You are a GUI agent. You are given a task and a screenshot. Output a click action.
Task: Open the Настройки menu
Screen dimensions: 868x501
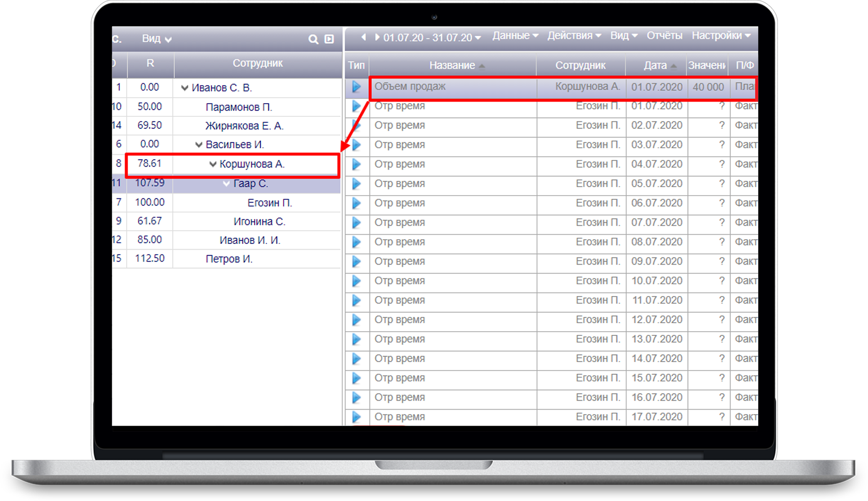[721, 36]
